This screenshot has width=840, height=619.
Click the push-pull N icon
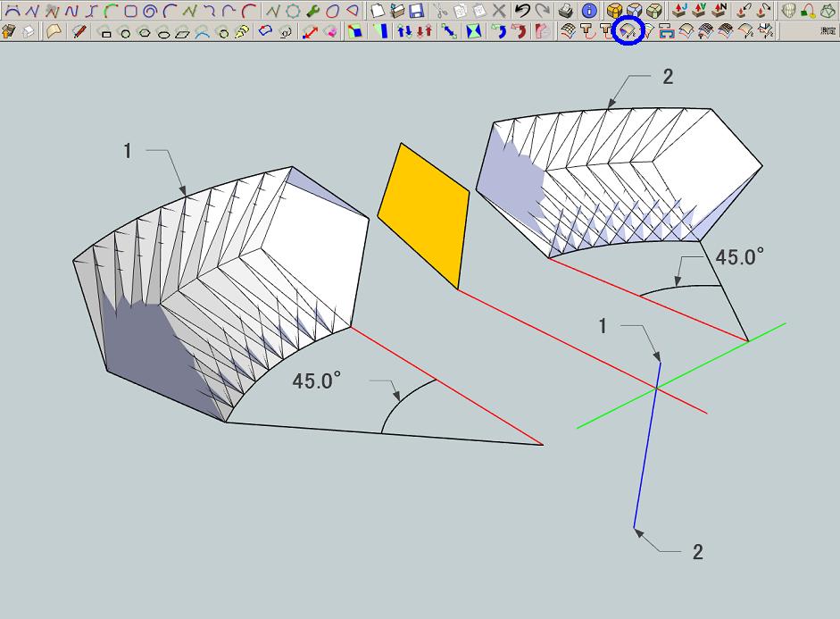point(719,10)
